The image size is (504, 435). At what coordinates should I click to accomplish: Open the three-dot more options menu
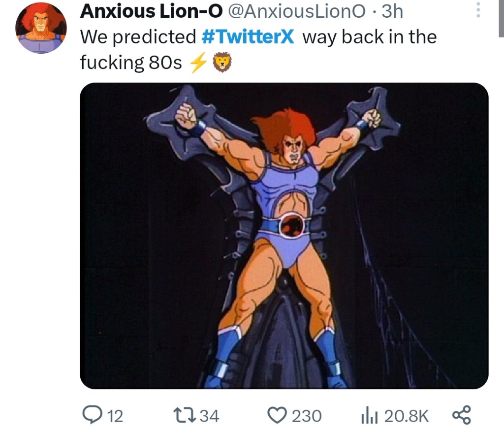(x=477, y=10)
